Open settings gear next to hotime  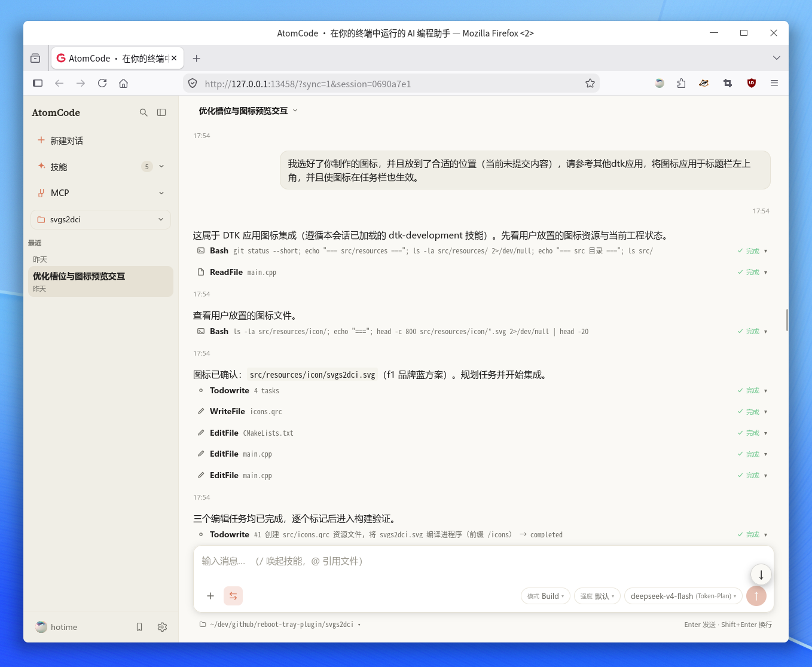pos(162,627)
